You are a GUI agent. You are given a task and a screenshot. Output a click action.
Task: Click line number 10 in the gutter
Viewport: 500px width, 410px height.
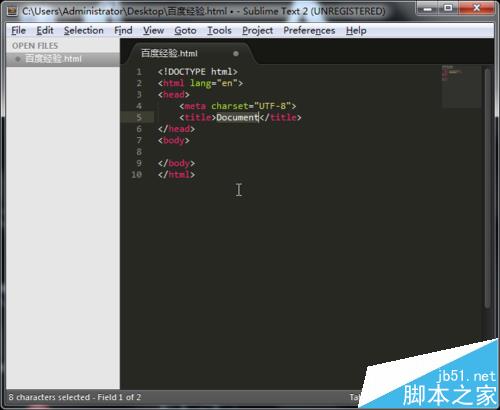coord(137,174)
